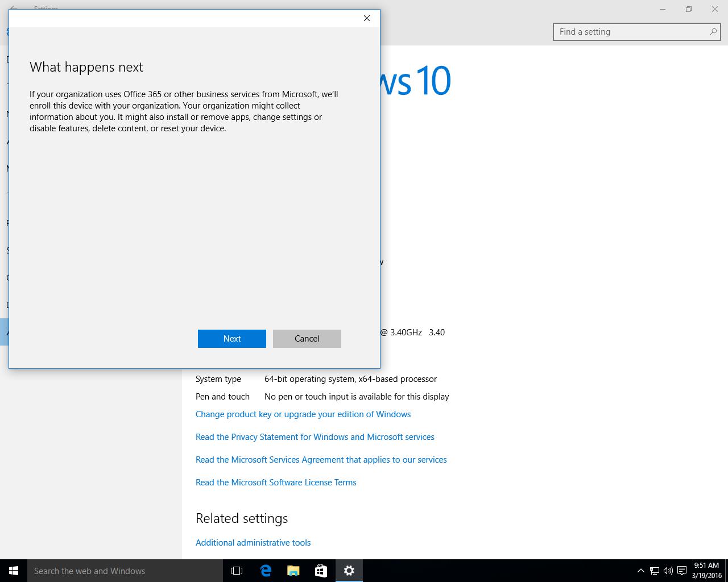Cancel the What happens next dialog

click(x=307, y=339)
